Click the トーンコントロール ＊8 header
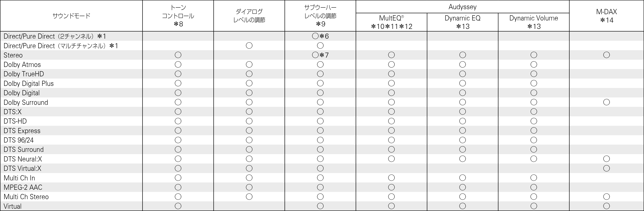Viewport: 644px width, 211px height. [x=178, y=16]
